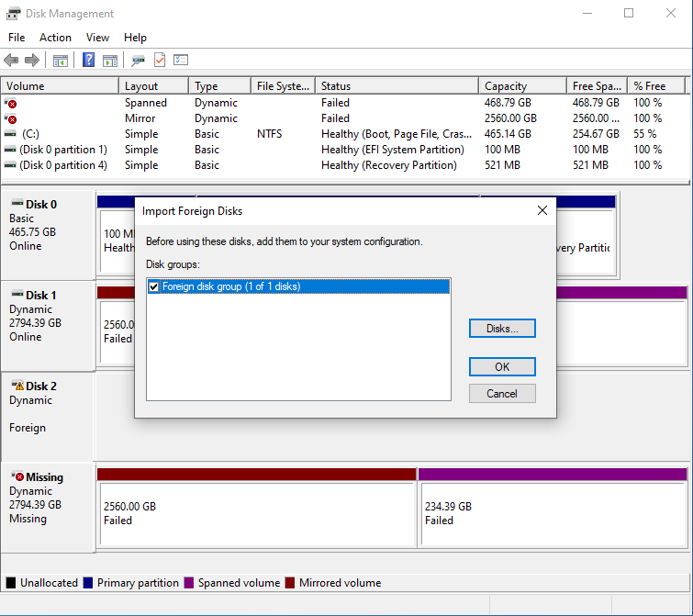This screenshot has width=693, height=616.
Task: Click the Missing disk name label
Action: click(44, 477)
